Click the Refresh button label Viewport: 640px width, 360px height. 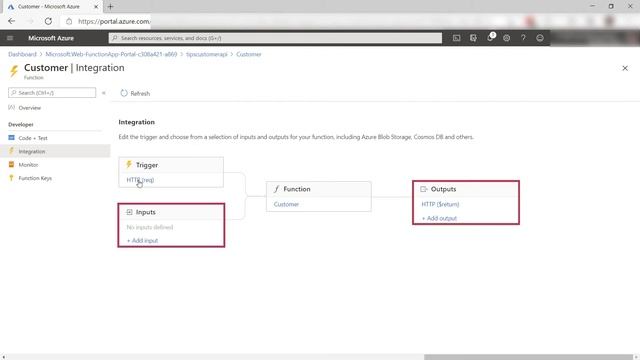[140, 93]
